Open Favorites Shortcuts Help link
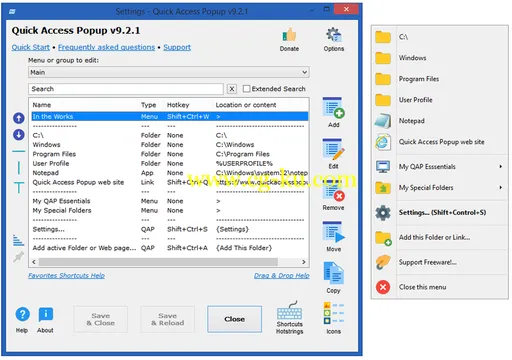The width and height of the screenshot is (512, 360). 66,275
